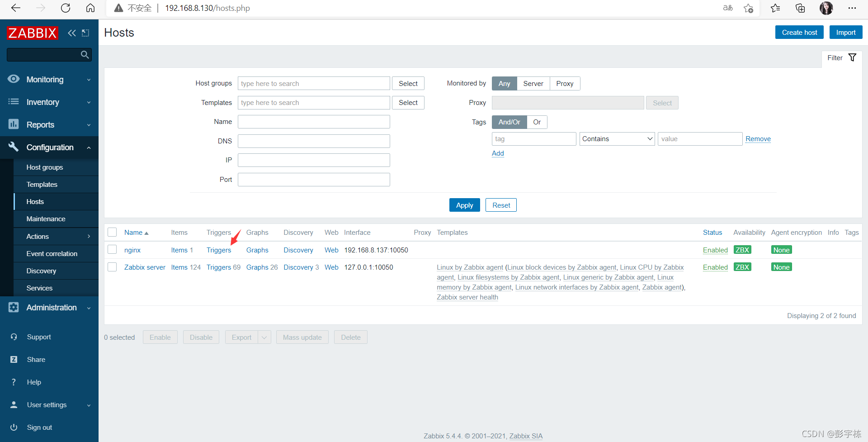Open browser collections icon
This screenshot has width=868, height=442.
click(800, 8)
